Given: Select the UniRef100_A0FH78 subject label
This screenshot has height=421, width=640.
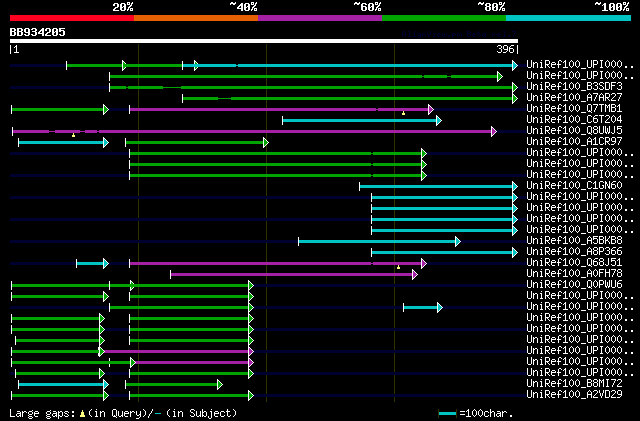Looking at the screenshot, I should 574,274.
